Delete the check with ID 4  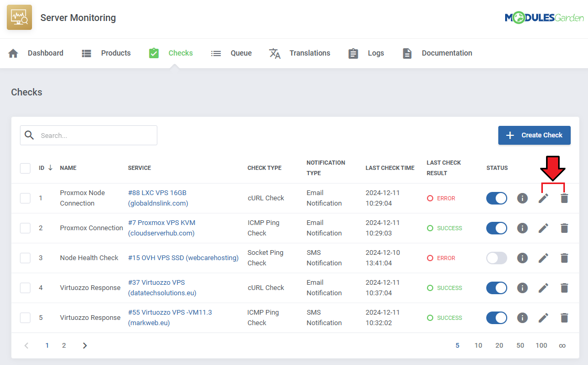coord(564,288)
